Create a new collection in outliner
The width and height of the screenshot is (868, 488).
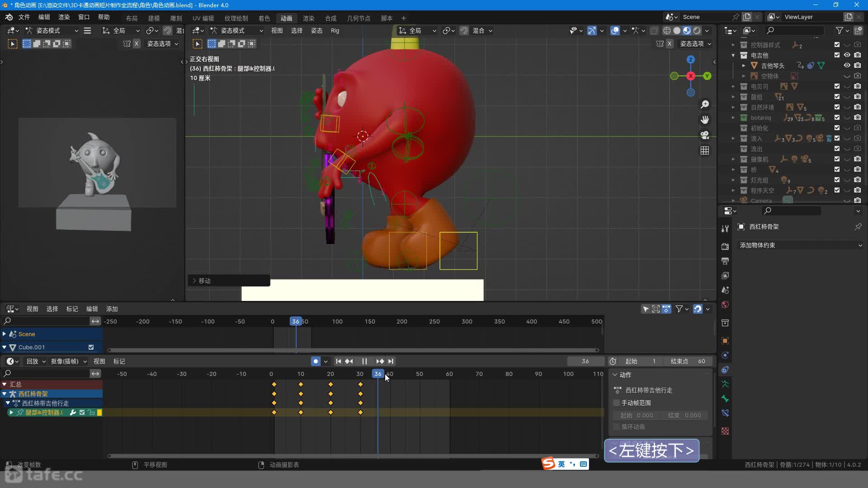tap(858, 31)
